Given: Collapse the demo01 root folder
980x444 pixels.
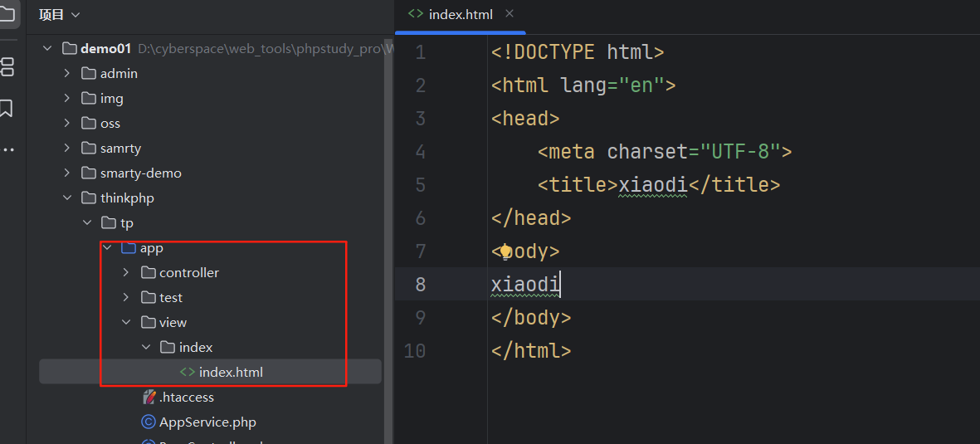Looking at the screenshot, I should (47, 48).
